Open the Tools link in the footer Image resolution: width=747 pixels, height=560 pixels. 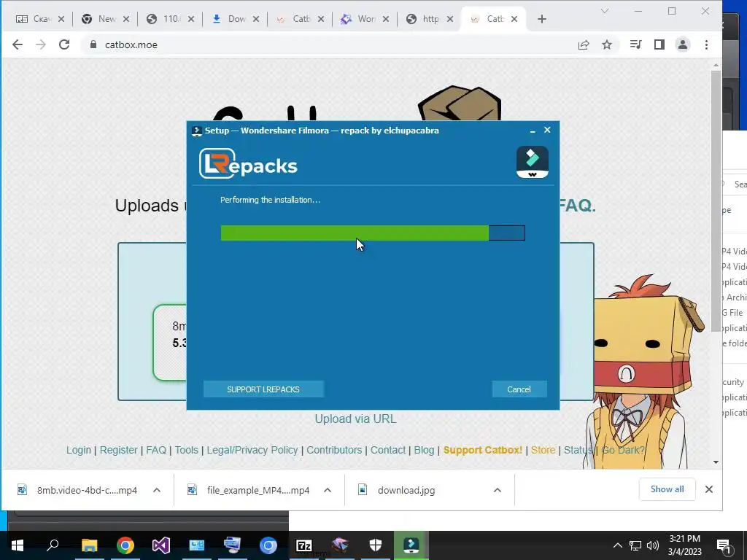[x=186, y=450]
